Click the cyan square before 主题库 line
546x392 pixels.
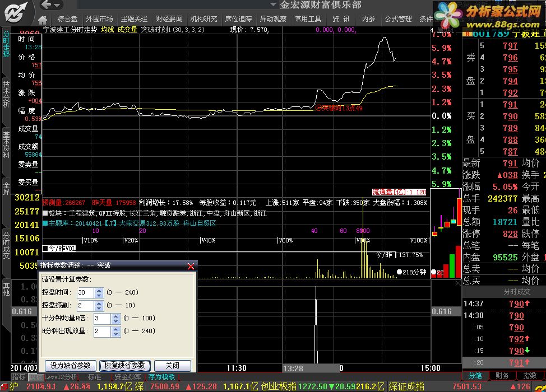click(45, 223)
